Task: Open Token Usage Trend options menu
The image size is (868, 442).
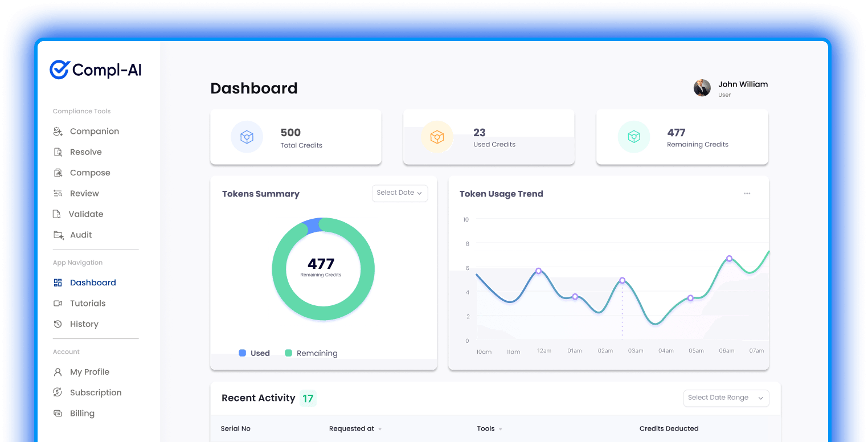Action: pos(747,194)
